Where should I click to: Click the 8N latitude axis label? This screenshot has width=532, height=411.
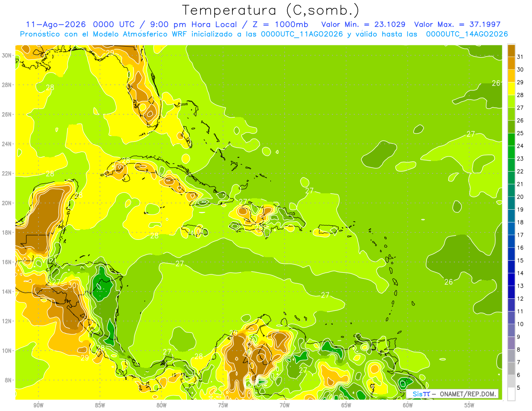click(8, 380)
